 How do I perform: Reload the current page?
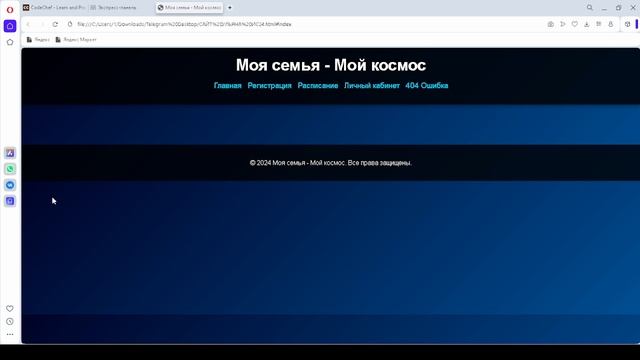click(x=55, y=24)
